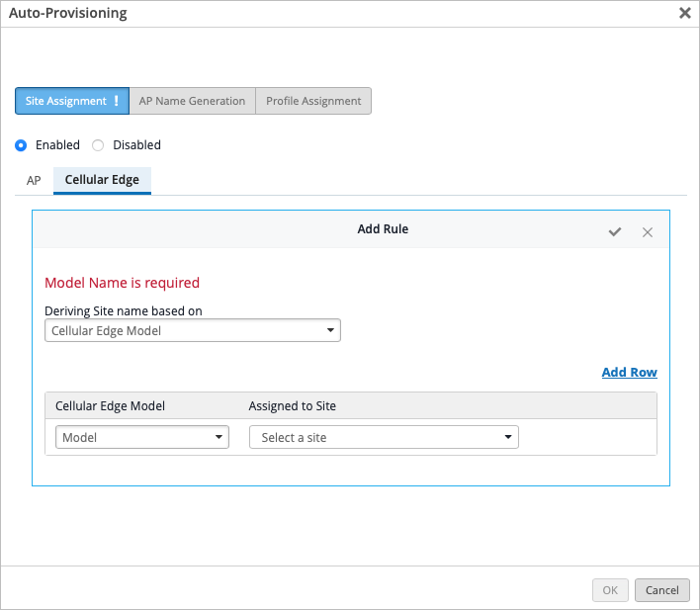Click the Cellular Edge Model column header
Screen dimensions: 700x610
110,406
